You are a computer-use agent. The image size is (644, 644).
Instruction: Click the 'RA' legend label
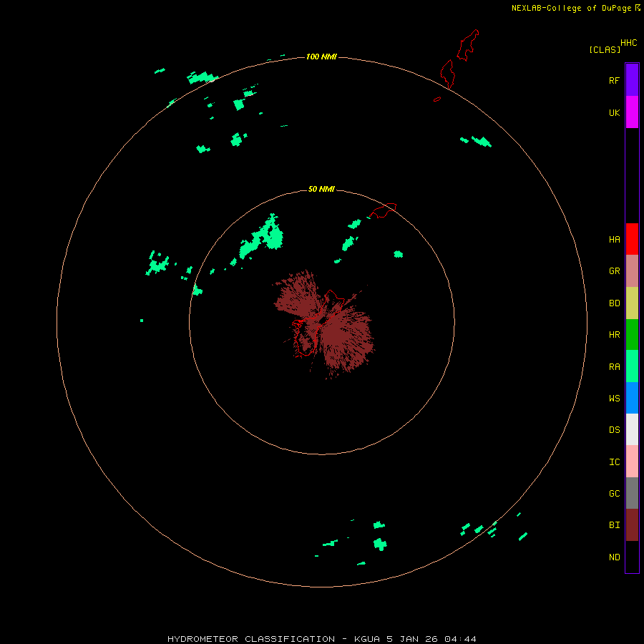(x=614, y=367)
